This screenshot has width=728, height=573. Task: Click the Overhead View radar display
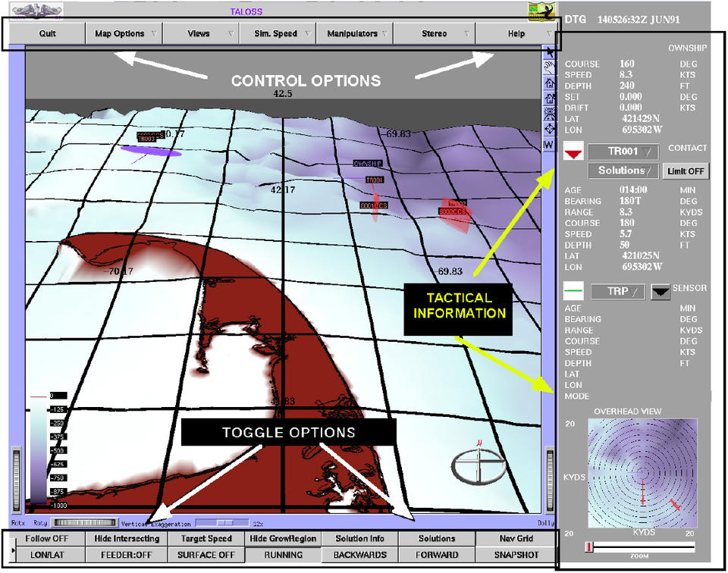[x=642, y=472]
